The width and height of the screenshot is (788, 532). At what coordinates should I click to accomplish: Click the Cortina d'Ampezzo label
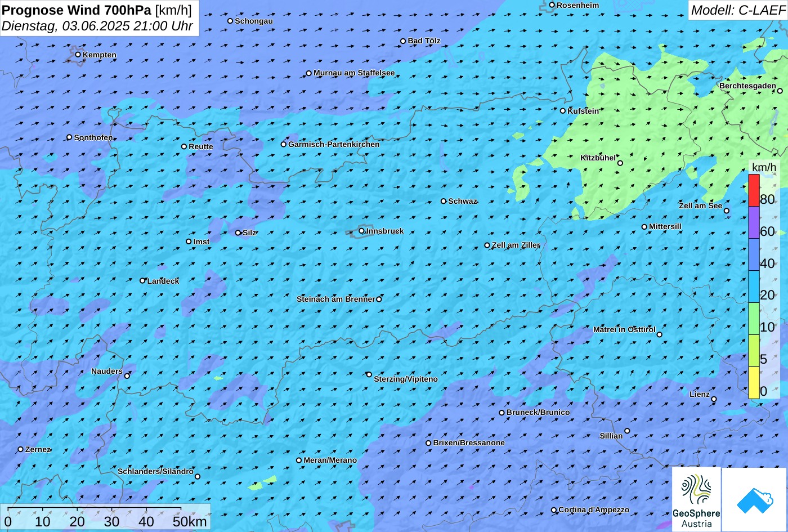[x=594, y=509]
